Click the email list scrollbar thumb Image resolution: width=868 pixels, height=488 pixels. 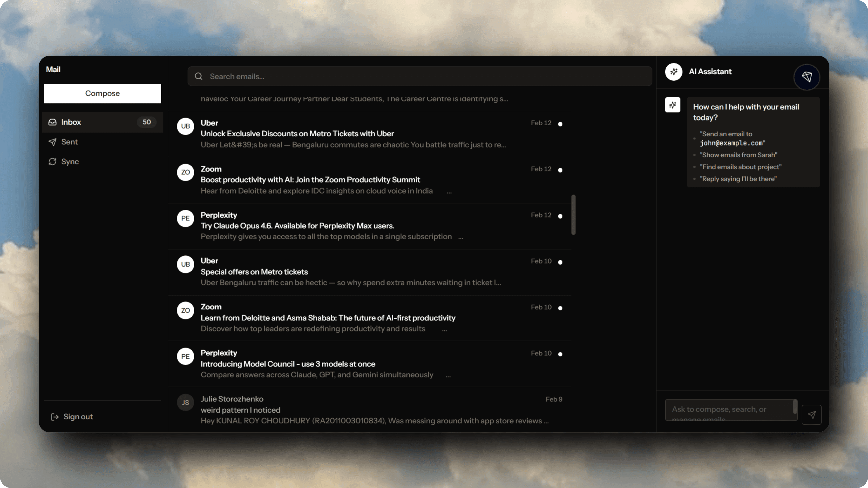(x=573, y=214)
